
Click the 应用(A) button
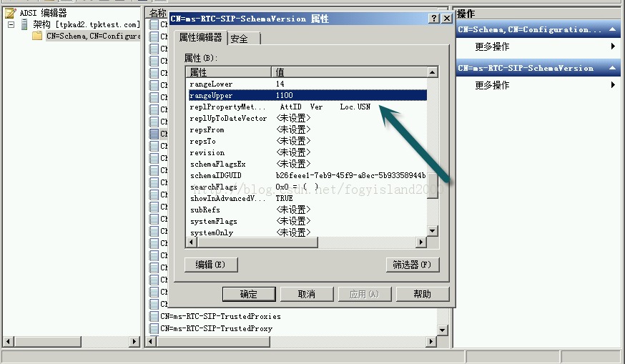(364, 294)
